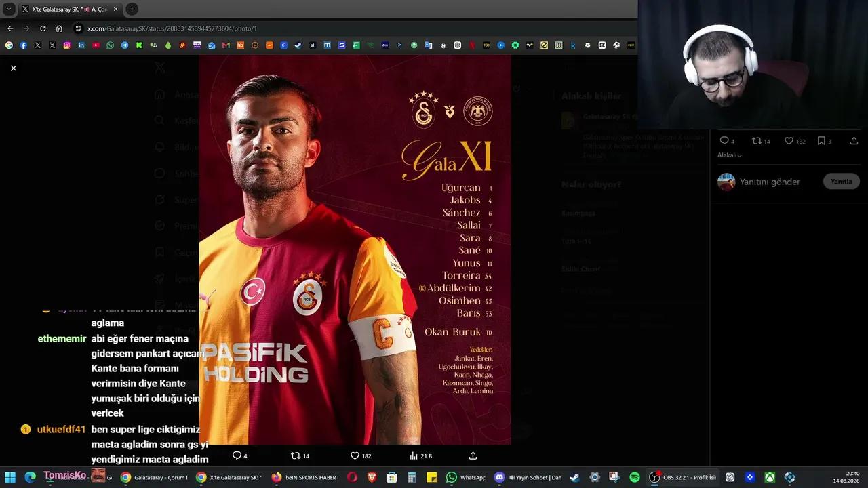The height and width of the screenshot is (488, 868).
Task: Open the Facebook bookmark
Action: 24,45
